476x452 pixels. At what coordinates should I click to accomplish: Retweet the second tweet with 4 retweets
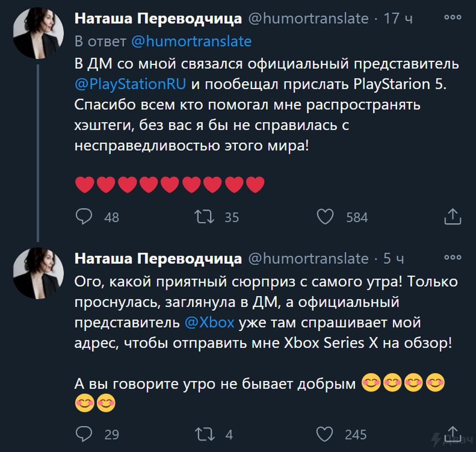[205, 434]
